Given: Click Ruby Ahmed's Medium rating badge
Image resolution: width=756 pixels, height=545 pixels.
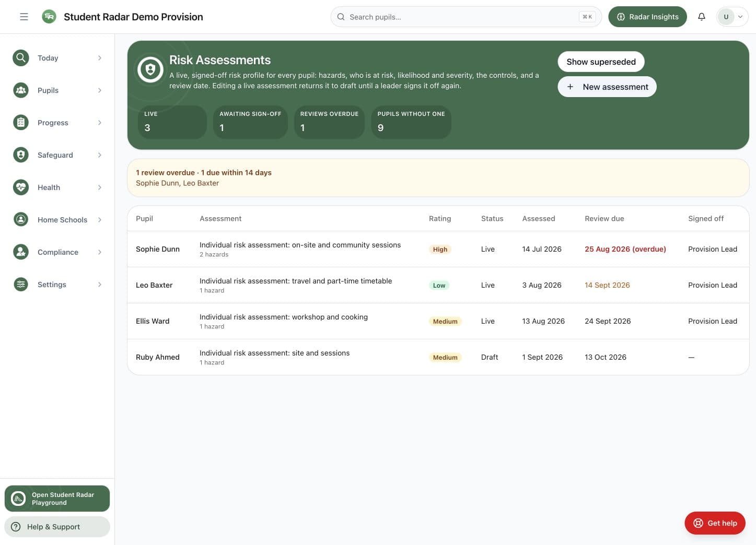Looking at the screenshot, I should click(x=445, y=358).
